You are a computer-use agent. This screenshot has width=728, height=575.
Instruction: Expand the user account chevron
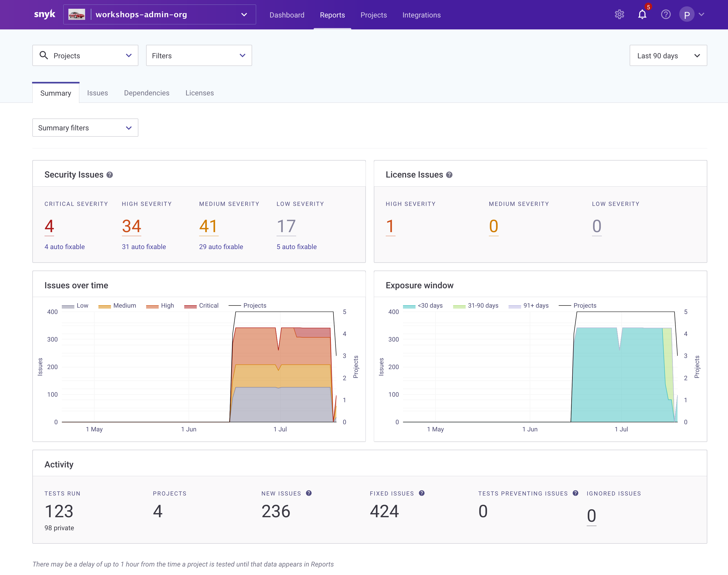pyautogui.click(x=701, y=15)
